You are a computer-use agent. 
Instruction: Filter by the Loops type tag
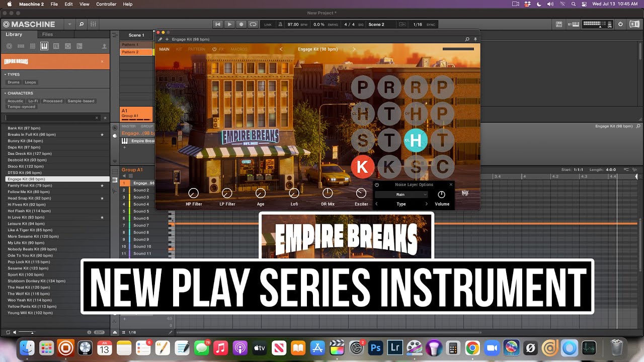(x=30, y=82)
